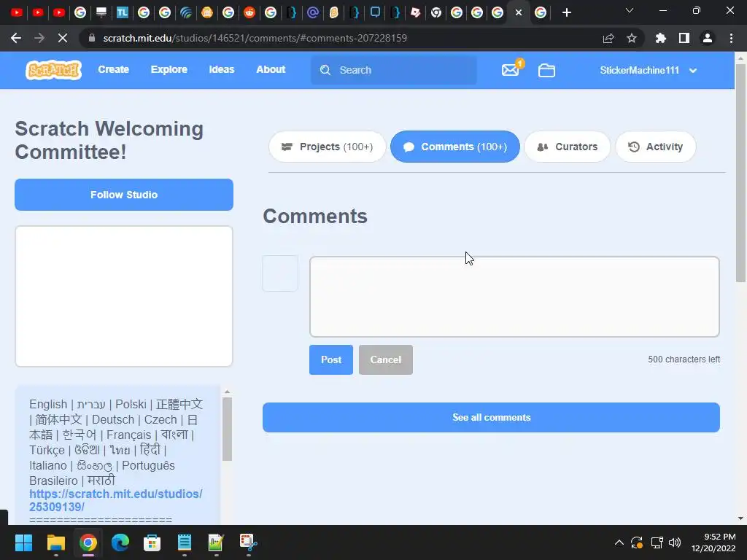Open the Create menu

pos(113,69)
